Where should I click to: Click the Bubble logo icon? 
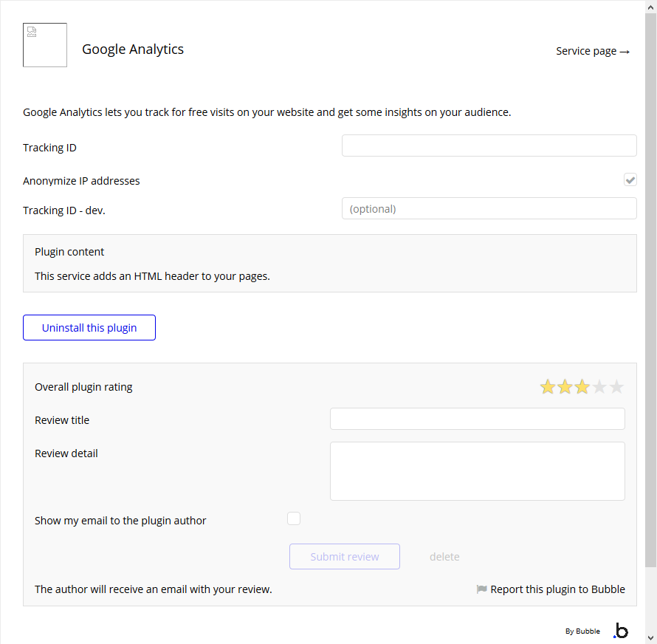[621, 631]
